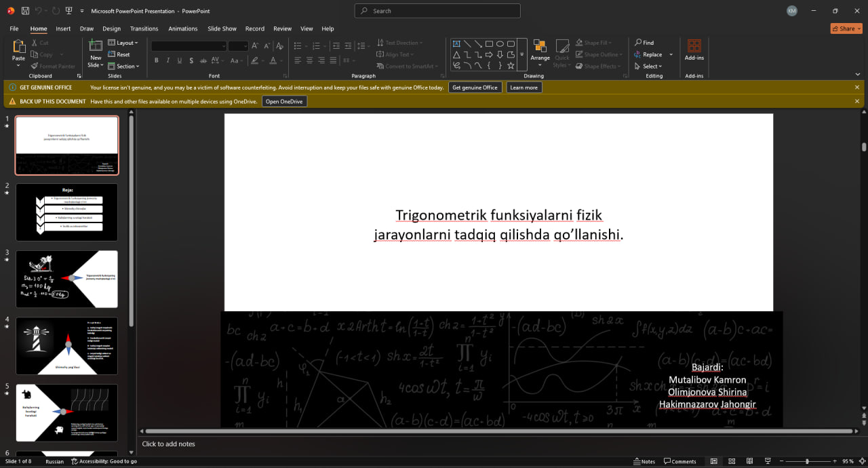Screen dimensions: 868x468
Task: Open the Replace dropdown arrow
Action: tap(671, 54)
